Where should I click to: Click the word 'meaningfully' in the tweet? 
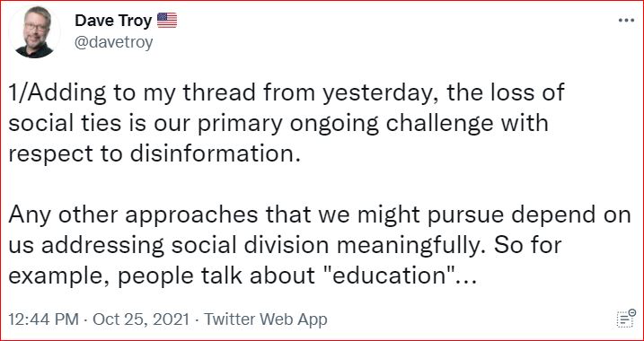pos(412,246)
